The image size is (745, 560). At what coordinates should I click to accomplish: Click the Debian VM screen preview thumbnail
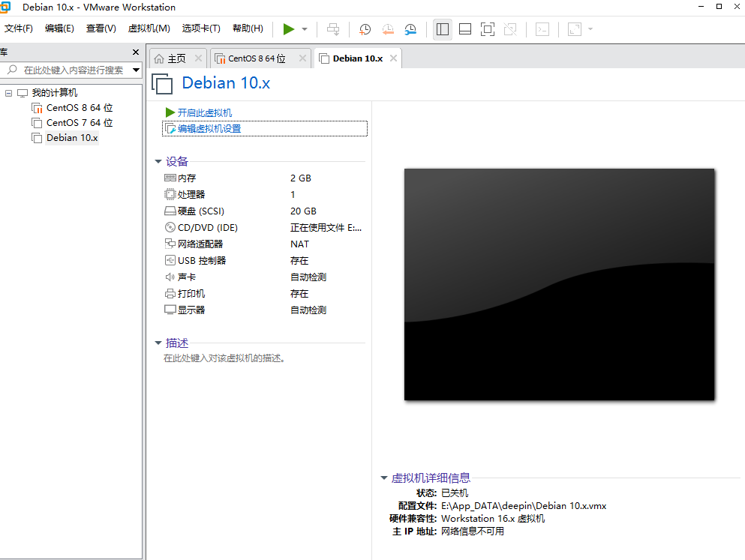559,284
